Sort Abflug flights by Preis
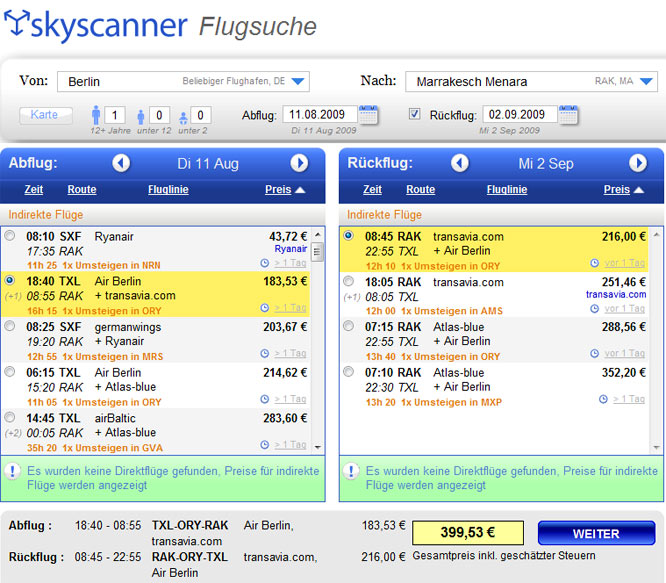Screen dimensions: 666x583 [x=278, y=189]
